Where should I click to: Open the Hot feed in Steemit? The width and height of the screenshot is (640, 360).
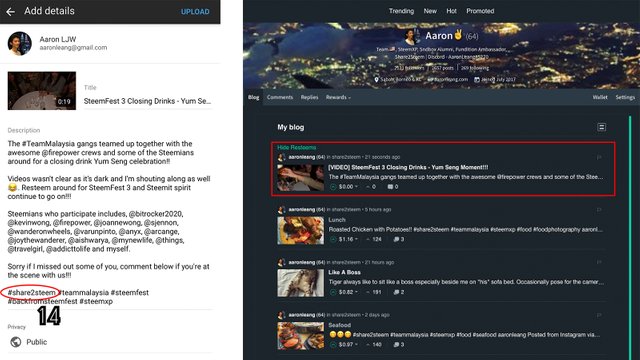point(451,11)
